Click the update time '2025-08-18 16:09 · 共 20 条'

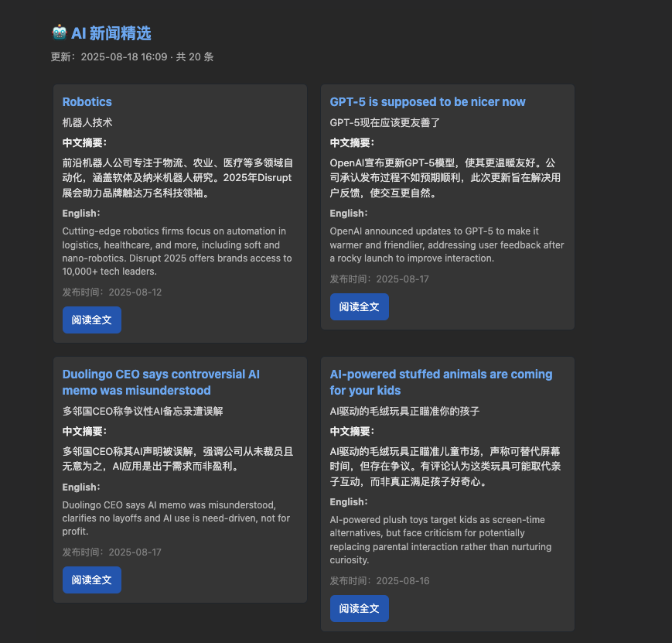[x=147, y=57]
